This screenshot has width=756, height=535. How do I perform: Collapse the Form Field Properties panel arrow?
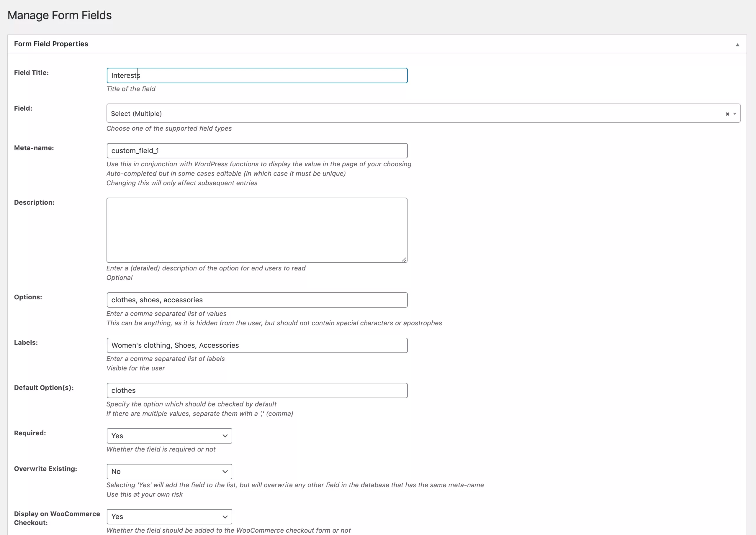click(737, 45)
